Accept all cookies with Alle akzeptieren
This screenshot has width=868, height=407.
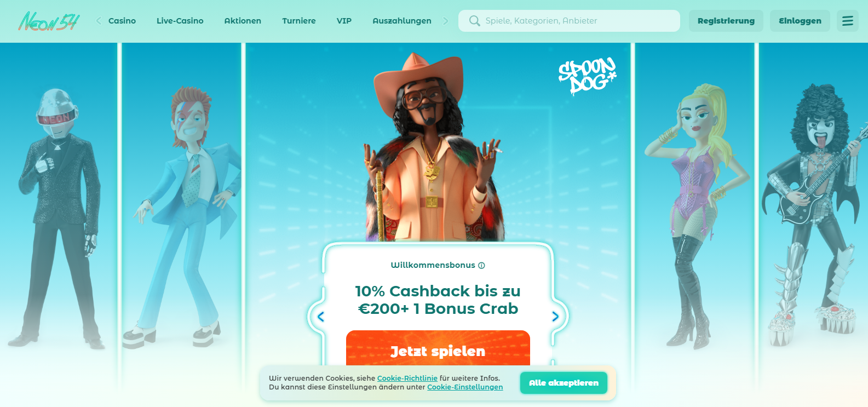point(564,383)
